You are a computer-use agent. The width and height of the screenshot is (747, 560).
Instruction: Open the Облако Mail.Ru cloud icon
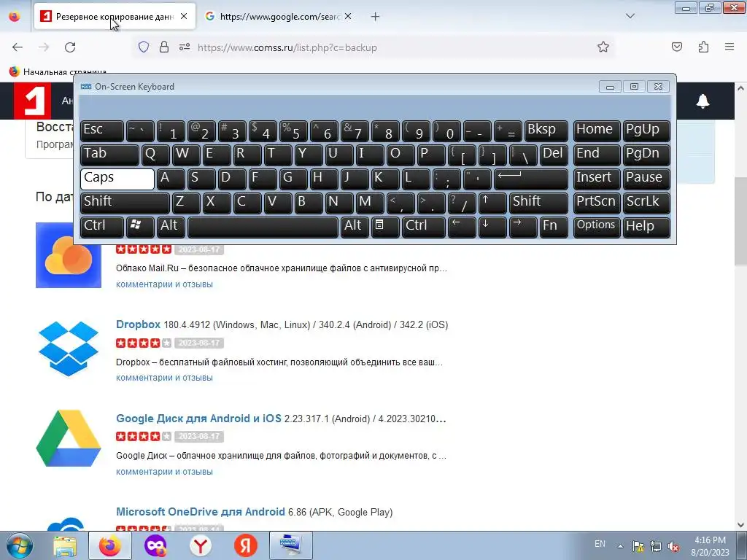click(x=68, y=255)
